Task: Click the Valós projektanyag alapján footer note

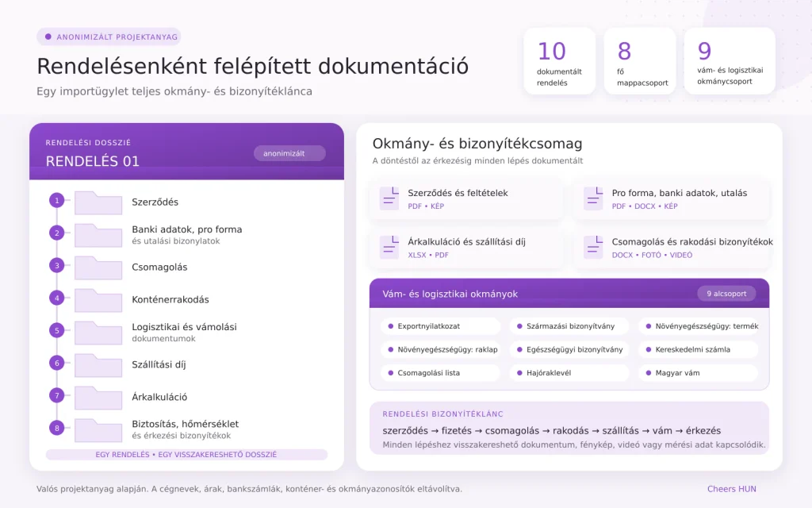Action: 249,489
